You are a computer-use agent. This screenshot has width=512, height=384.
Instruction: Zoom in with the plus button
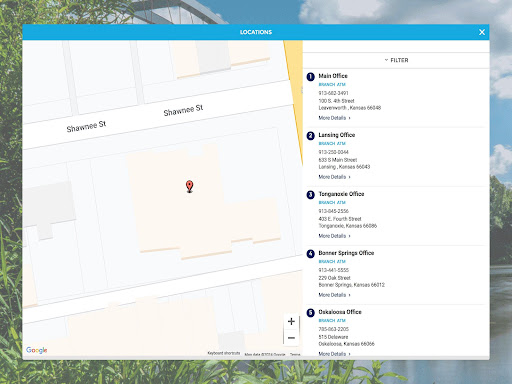(x=291, y=321)
